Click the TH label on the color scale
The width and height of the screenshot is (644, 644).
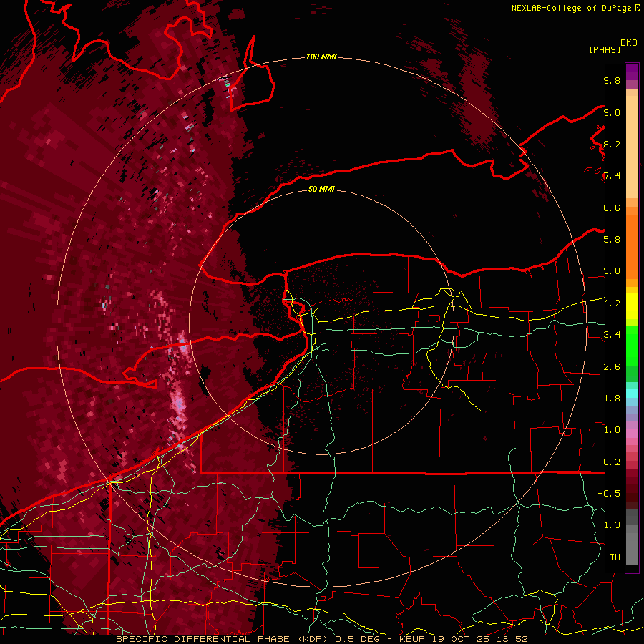coord(615,557)
